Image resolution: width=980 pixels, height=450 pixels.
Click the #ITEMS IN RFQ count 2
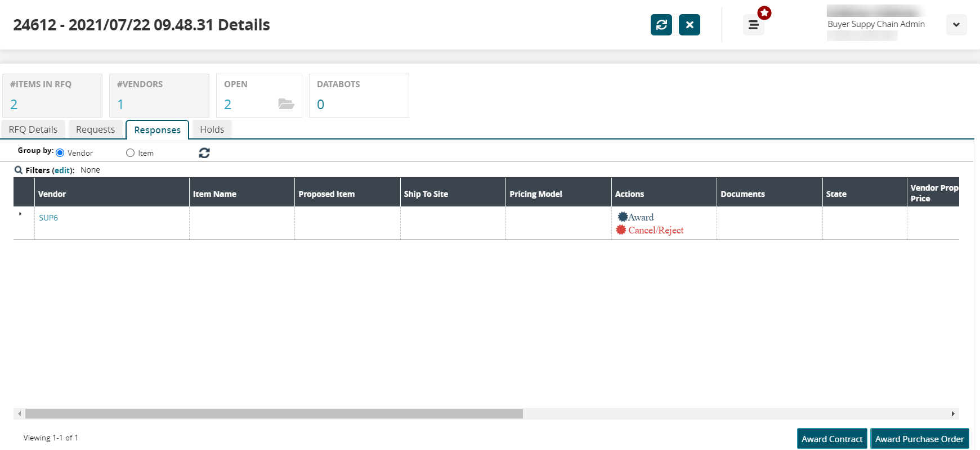click(14, 105)
